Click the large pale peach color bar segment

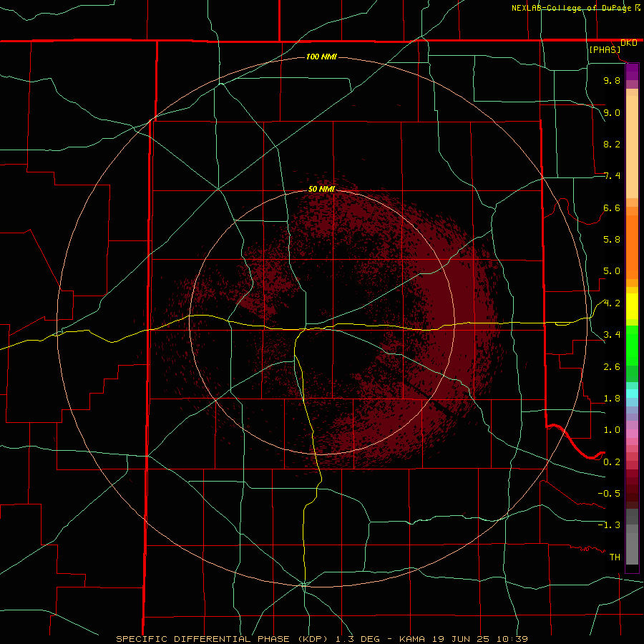(632, 147)
